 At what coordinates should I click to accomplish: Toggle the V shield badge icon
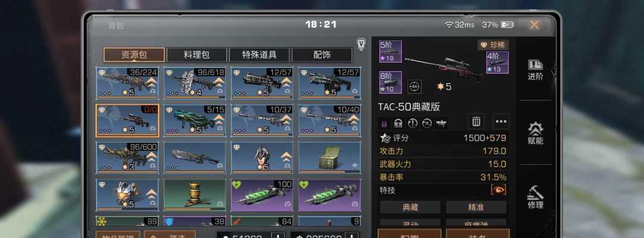point(361,45)
